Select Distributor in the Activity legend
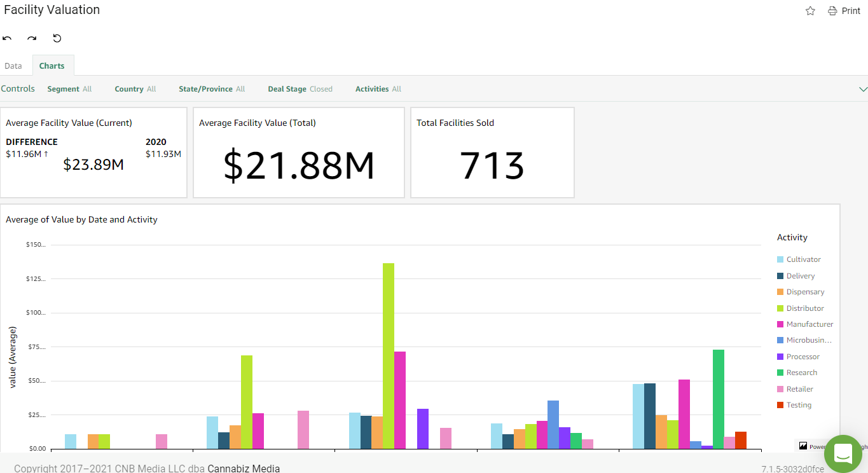Viewport: 868px width, 473px height. click(x=804, y=308)
